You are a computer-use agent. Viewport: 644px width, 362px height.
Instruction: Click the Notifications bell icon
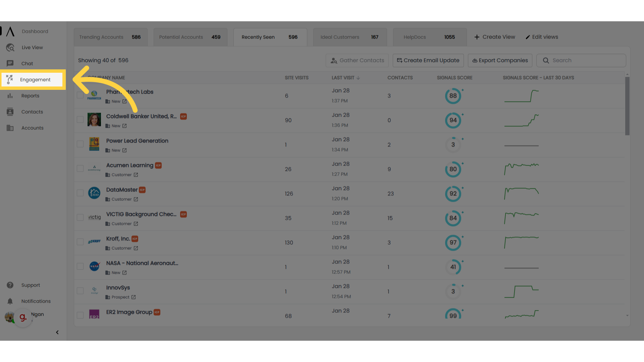point(10,301)
